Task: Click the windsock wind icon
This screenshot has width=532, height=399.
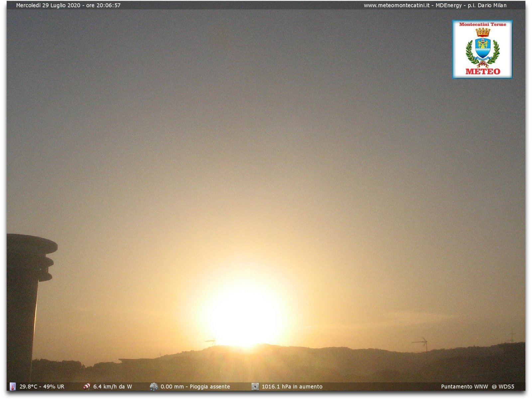Action: [86, 386]
